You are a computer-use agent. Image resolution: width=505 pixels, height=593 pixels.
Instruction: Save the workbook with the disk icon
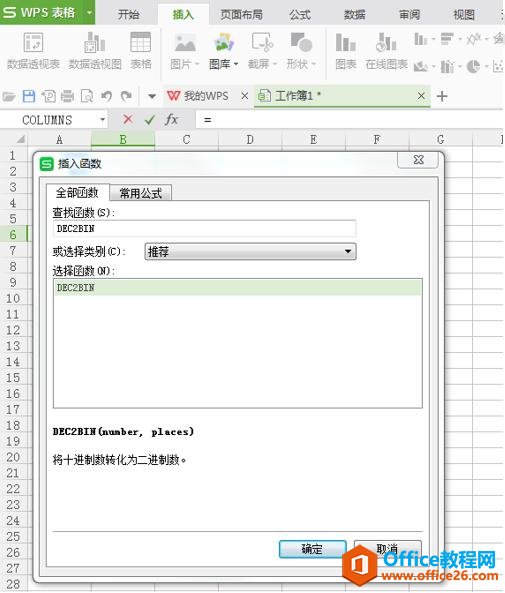pyautogui.click(x=29, y=96)
